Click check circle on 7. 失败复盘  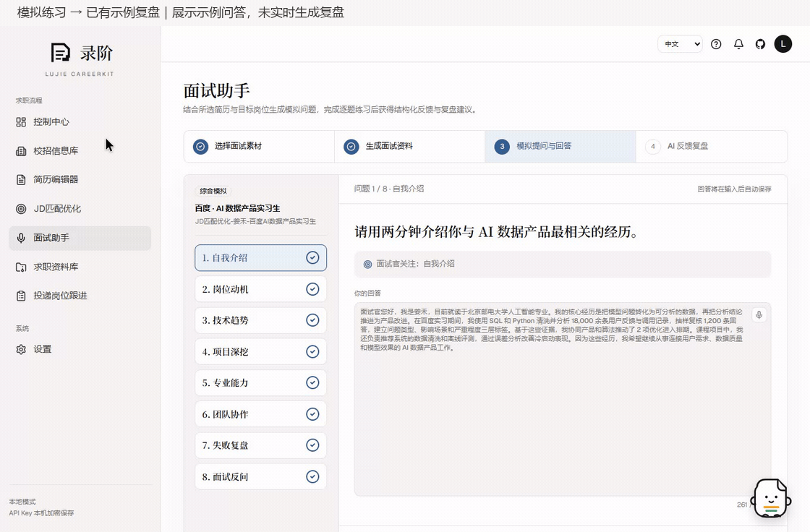312,445
